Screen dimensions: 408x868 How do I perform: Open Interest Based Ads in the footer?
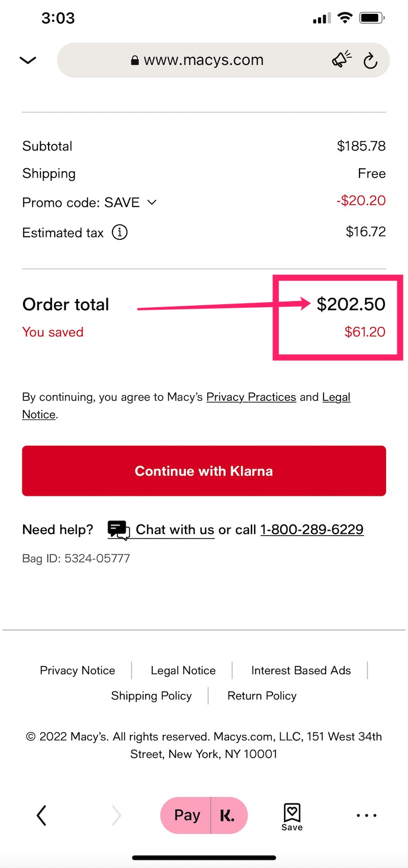click(x=301, y=670)
